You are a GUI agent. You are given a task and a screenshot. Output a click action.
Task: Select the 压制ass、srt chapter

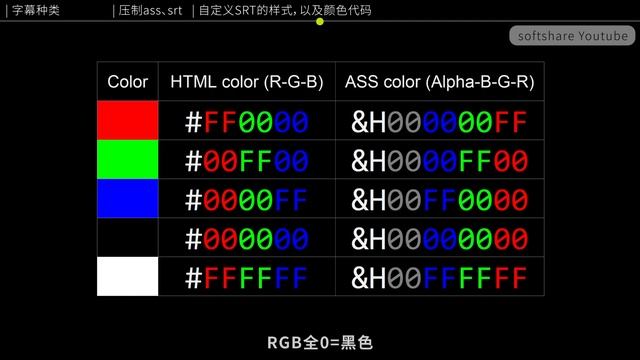click(x=150, y=10)
